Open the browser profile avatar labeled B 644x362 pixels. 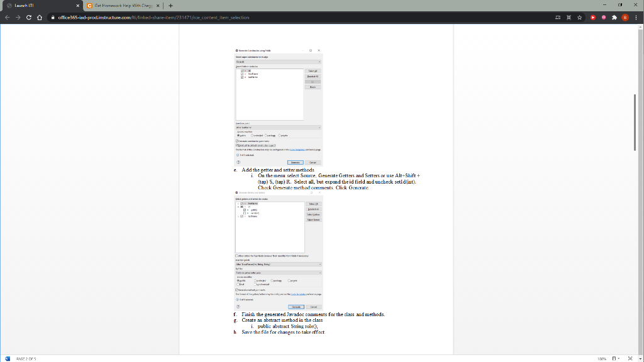tap(625, 18)
